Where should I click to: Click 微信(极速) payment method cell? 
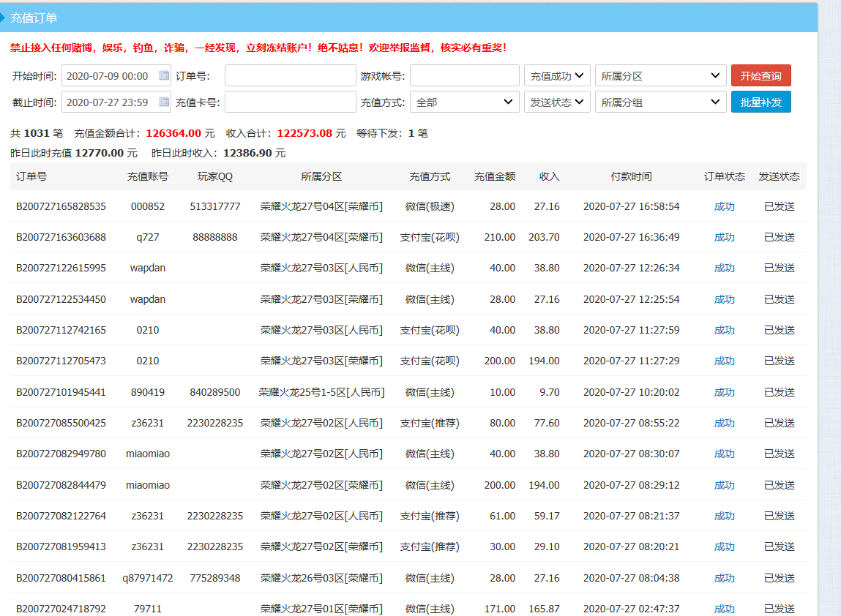[430, 206]
